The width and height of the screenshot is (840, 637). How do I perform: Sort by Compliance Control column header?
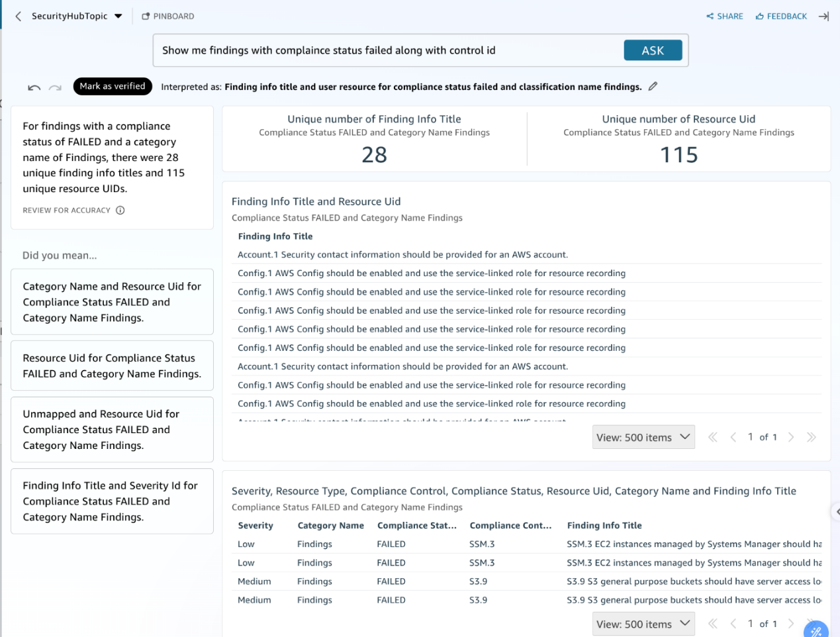(510, 525)
